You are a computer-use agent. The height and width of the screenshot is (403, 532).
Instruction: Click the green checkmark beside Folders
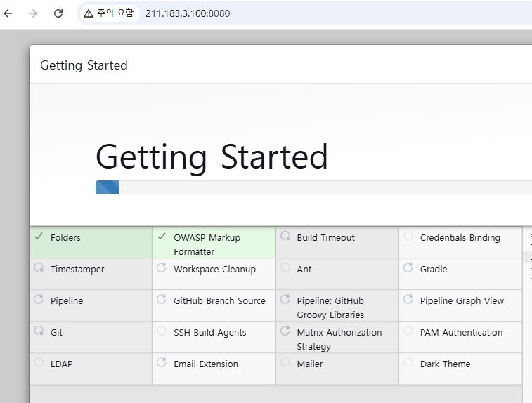[39, 236]
